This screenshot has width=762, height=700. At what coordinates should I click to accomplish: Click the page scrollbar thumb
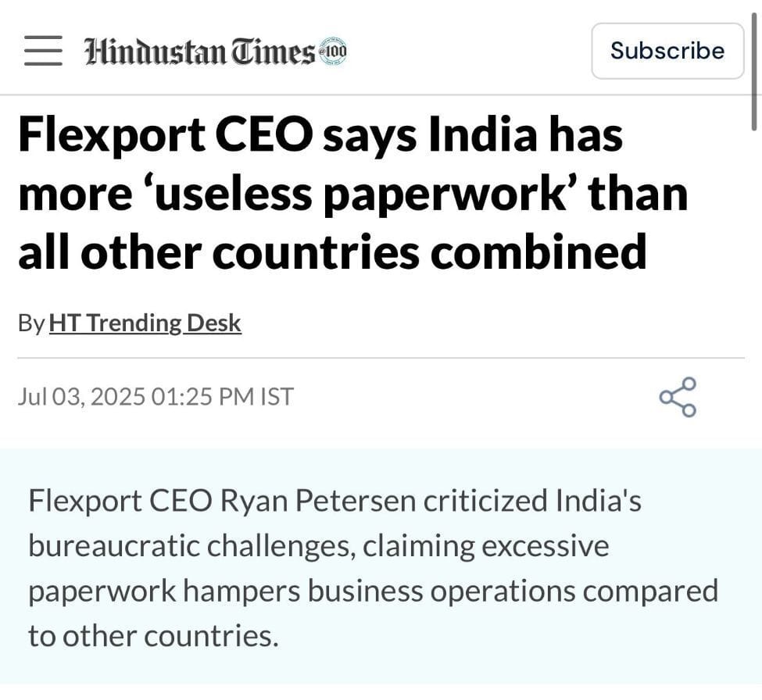(x=753, y=70)
